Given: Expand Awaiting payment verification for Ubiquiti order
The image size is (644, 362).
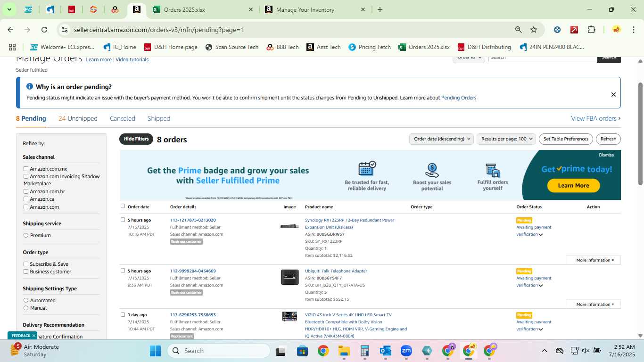Looking at the screenshot, I should (x=541, y=286).
